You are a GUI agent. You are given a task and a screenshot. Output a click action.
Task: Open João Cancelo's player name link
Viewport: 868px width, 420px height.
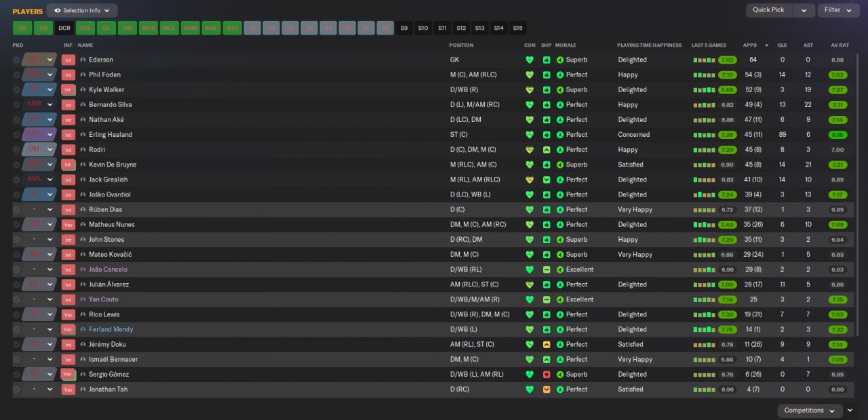108,270
